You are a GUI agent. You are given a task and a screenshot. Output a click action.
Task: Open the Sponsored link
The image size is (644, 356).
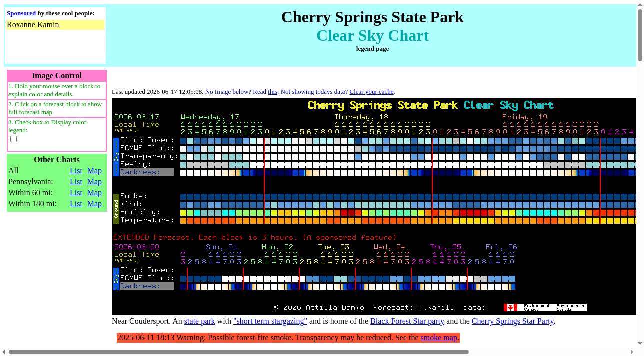(21, 13)
